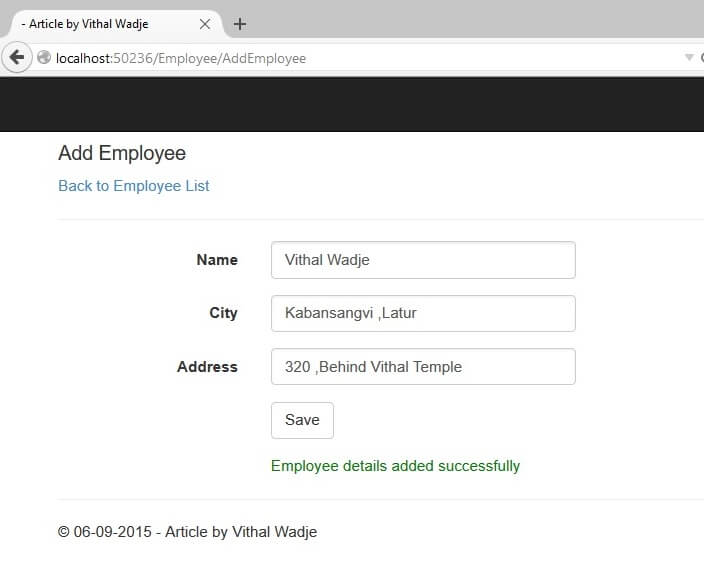Focus the Name field containing Vithal Wadje

tap(423, 260)
